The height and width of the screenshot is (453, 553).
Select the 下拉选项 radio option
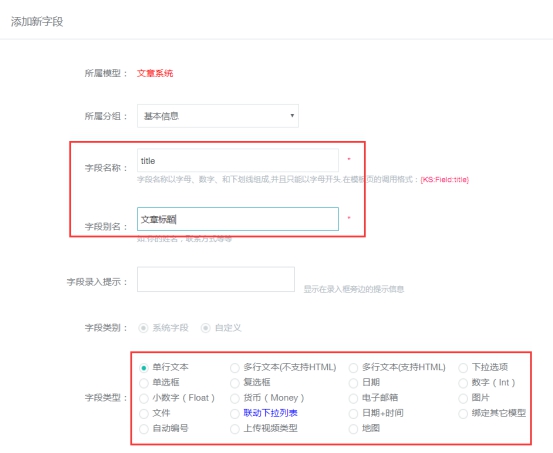[x=463, y=368]
